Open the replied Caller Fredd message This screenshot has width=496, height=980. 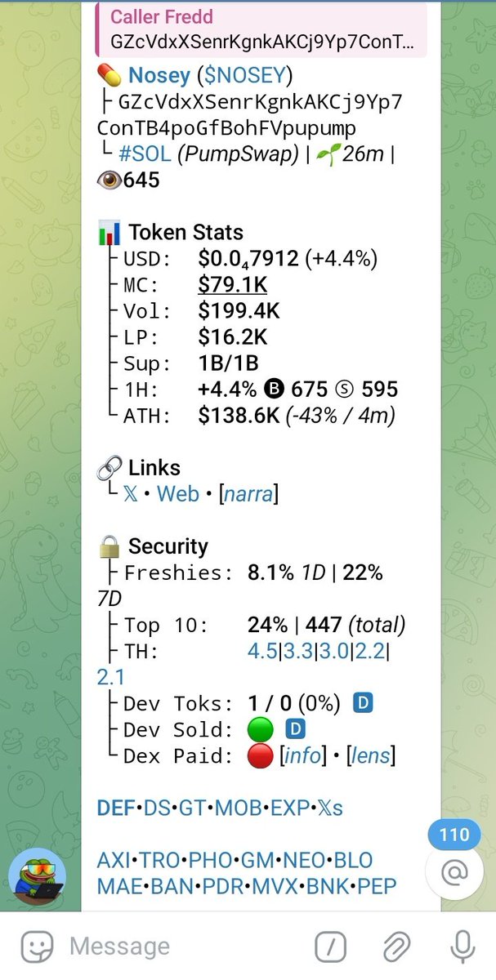point(261,29)
